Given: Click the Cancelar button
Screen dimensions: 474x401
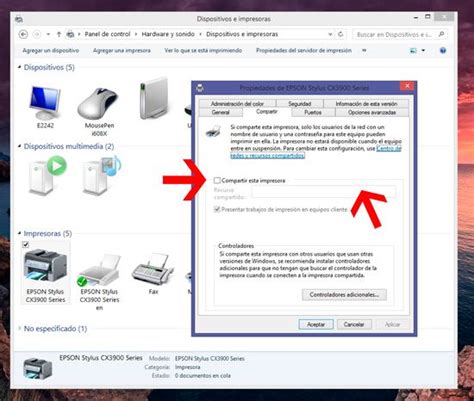Looking at the screenshot, I should 354,324.
